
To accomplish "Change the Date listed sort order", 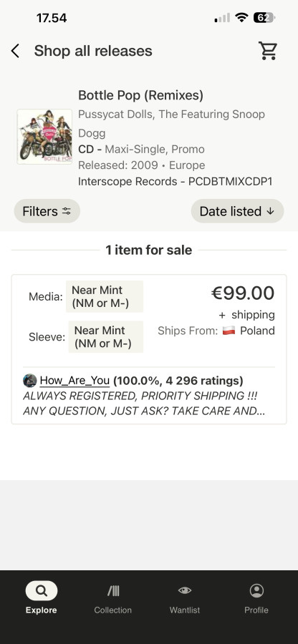I will (x=237, y=211).
